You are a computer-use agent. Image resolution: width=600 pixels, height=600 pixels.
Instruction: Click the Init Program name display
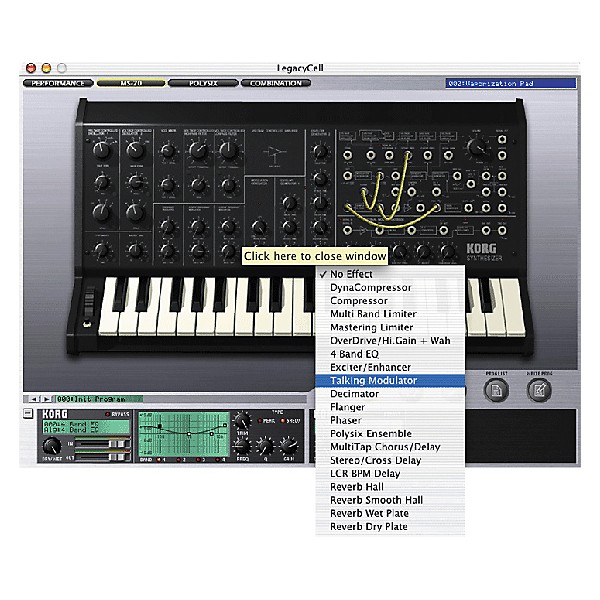pyautogui.click(x=99, y=399)
